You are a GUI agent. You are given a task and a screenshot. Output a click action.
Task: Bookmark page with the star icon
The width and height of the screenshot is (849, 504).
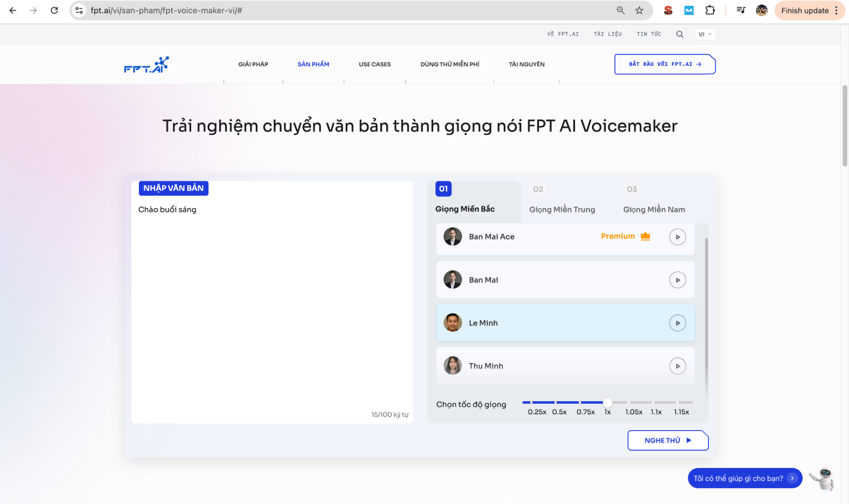(x=639, y=11)
